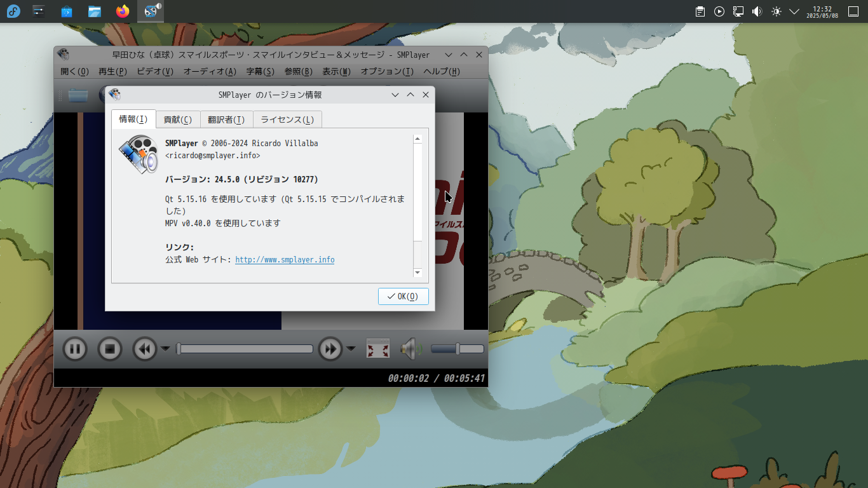
Task: Open the Fedora application launcher
Action: (13, 11)
